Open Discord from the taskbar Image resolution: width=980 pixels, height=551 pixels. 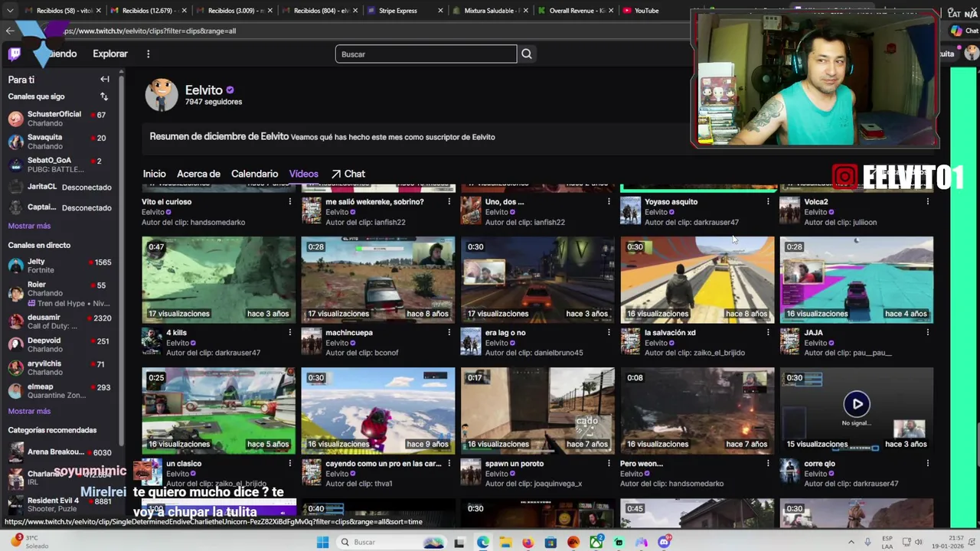click(x=664, y=542)
